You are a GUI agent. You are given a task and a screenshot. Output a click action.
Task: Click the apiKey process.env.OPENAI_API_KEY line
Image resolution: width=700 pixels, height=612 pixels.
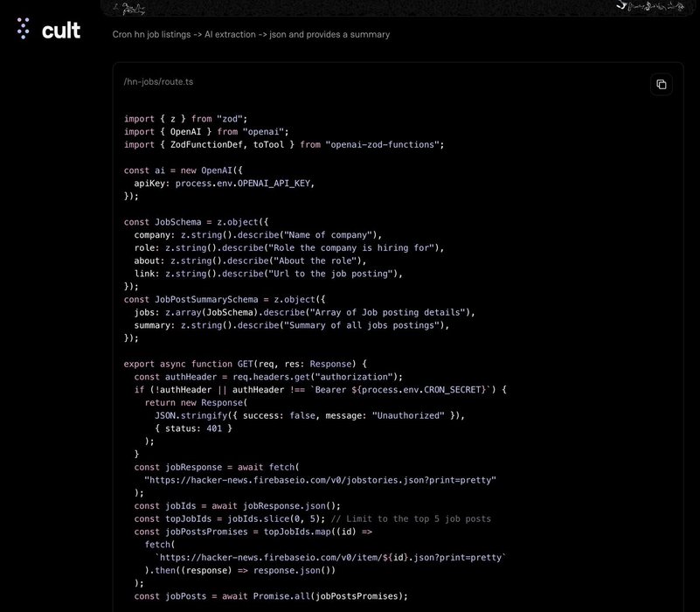224,184
